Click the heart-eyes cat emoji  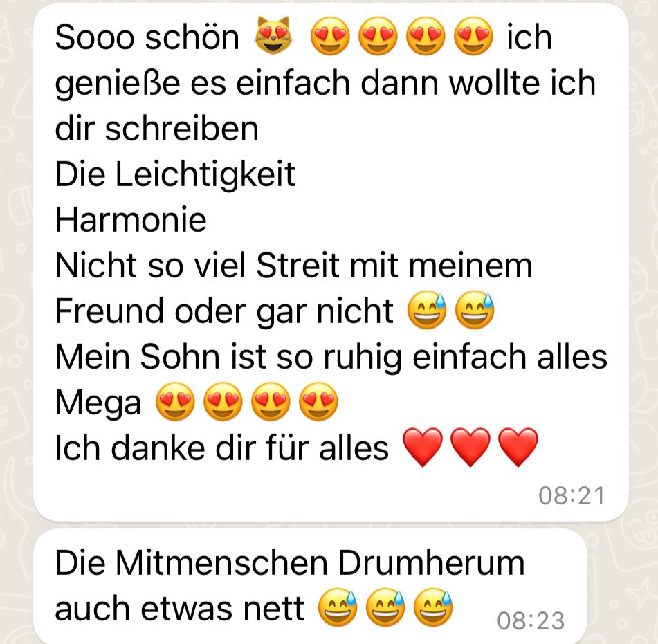click(x=273, y=36)
